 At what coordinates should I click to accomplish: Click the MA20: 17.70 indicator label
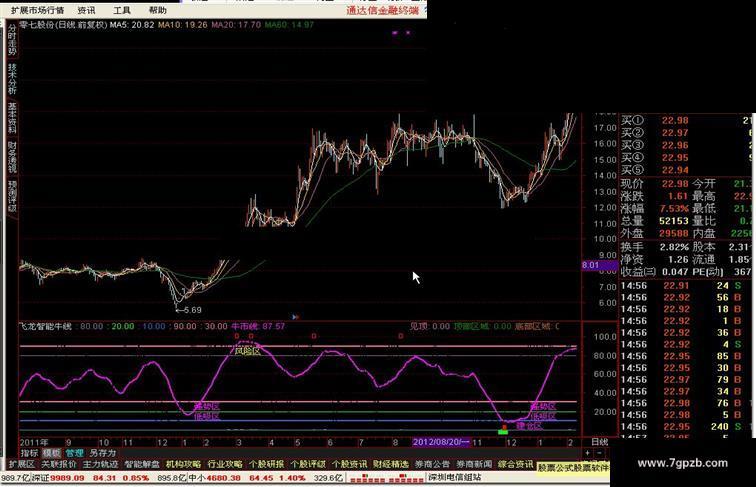[236, 25]
